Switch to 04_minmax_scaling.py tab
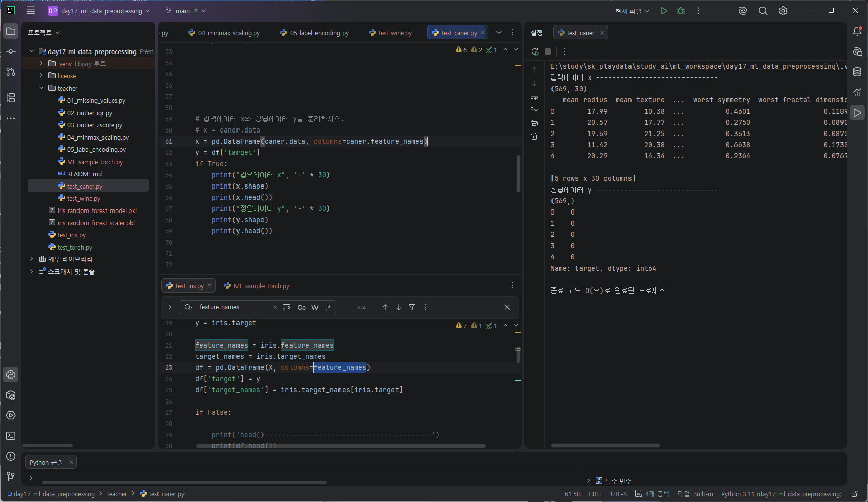This screenshot has width=868, height=502. click(224, 33)
